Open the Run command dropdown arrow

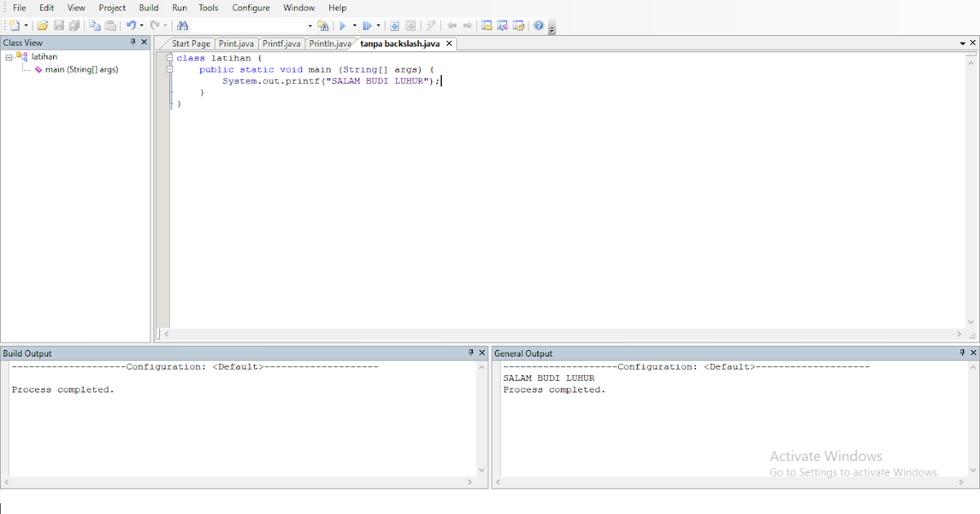click(x=353, y=25)
